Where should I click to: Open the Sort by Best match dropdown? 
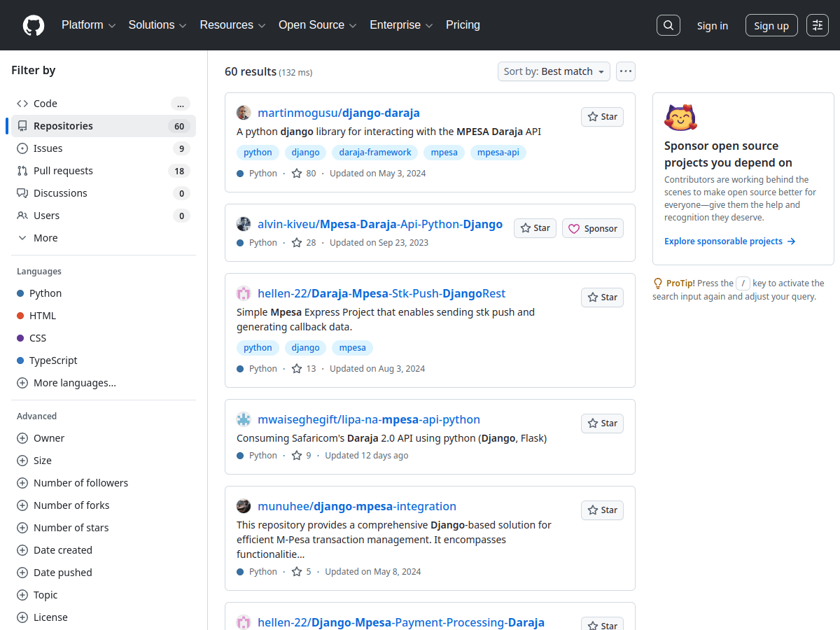[x=554, y=71]
